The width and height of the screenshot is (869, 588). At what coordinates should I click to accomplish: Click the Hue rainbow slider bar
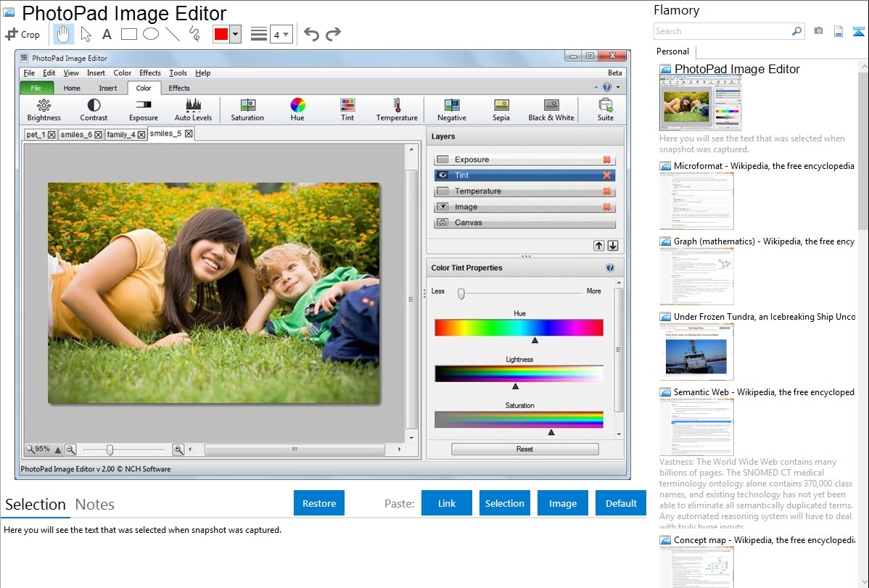(x=519, y=328)
